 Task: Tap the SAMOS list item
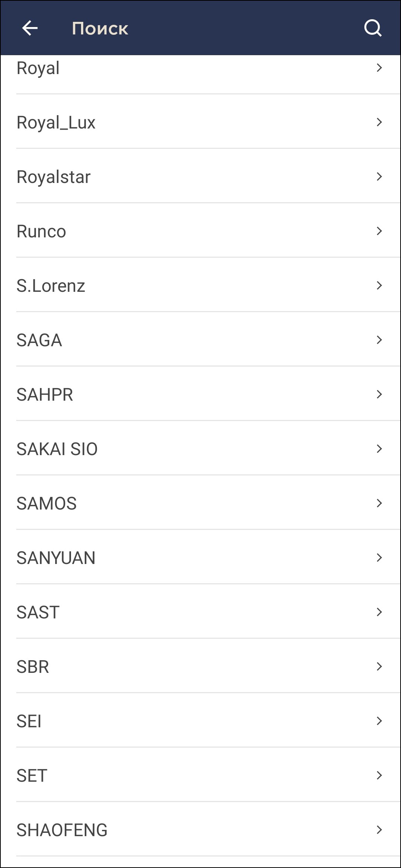[47, 504]
